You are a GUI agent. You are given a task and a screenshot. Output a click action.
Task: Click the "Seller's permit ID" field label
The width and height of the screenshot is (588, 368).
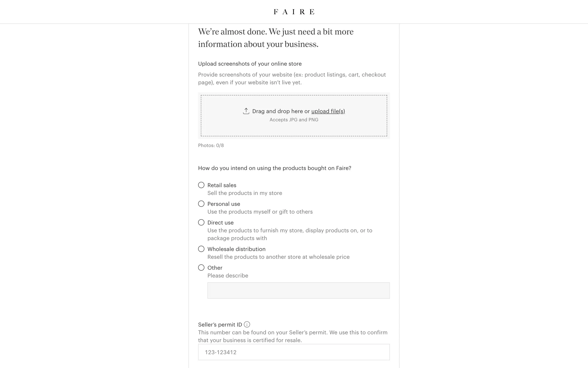pyautogui.click(x=220, y=324)
